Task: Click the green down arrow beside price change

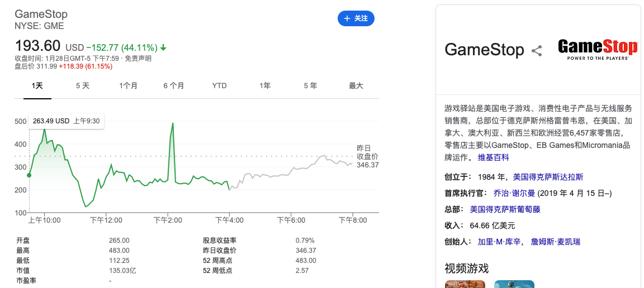Action: tap(163, 47)
